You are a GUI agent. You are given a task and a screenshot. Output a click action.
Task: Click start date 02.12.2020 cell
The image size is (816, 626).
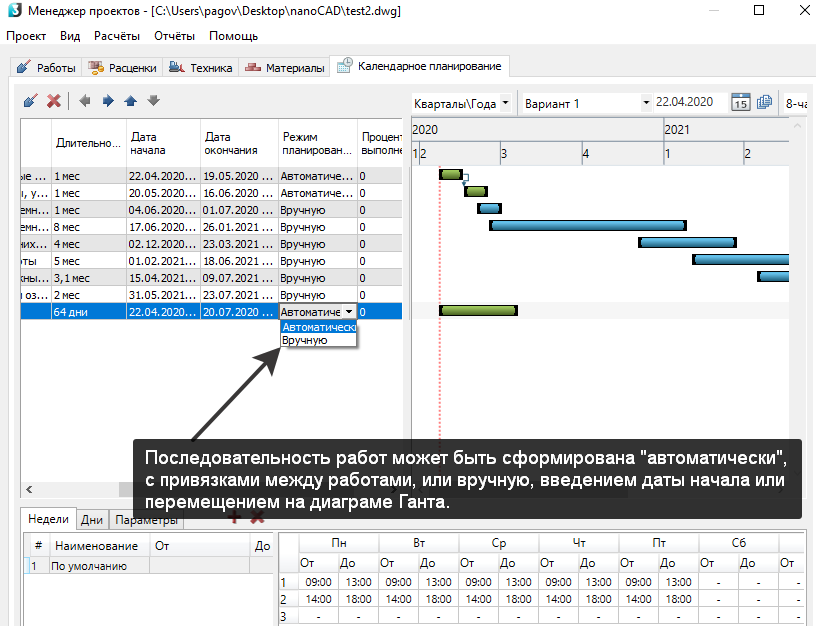point(163,244)
